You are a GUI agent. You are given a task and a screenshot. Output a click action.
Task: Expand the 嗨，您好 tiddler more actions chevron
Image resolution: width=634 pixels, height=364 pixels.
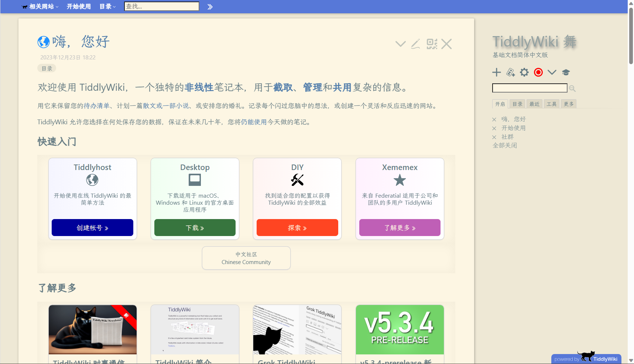[x=401, y=44]
